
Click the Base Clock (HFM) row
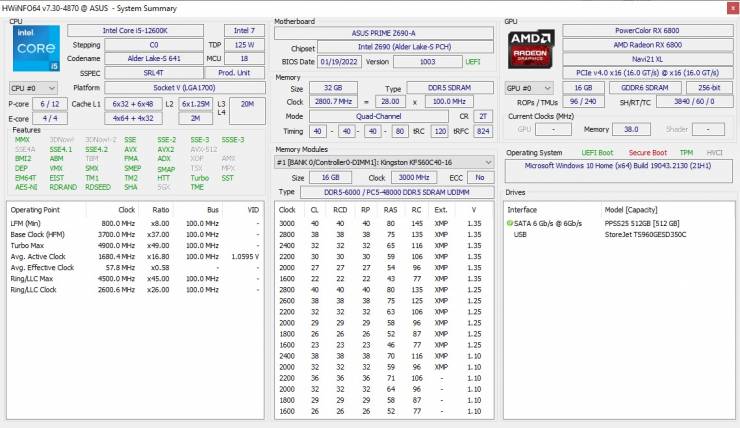[x=135, y=235]
